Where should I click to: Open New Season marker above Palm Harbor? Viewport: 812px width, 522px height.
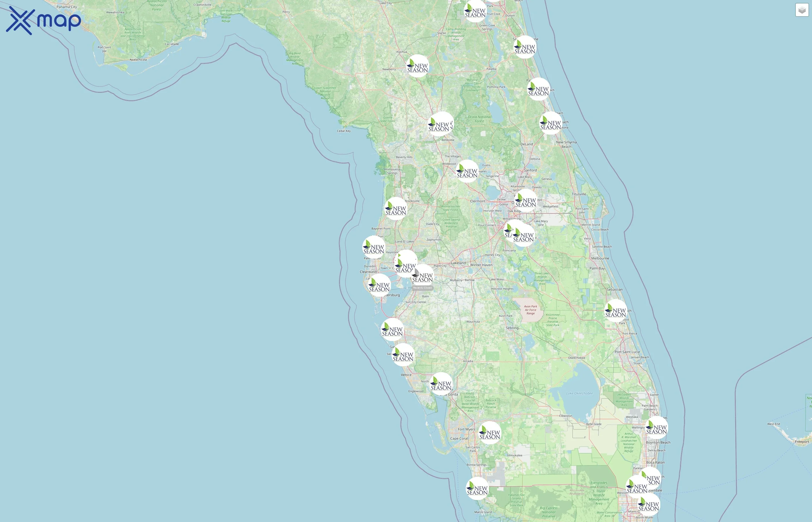tap(374, 247)
